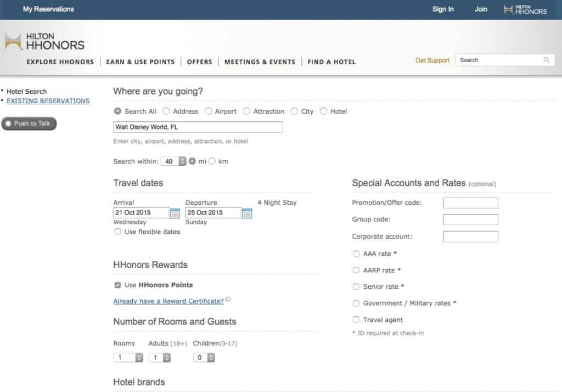Check the AAA rate box
Image resolution: width=562 pixels, height=392 pixels.
point(356,254)
